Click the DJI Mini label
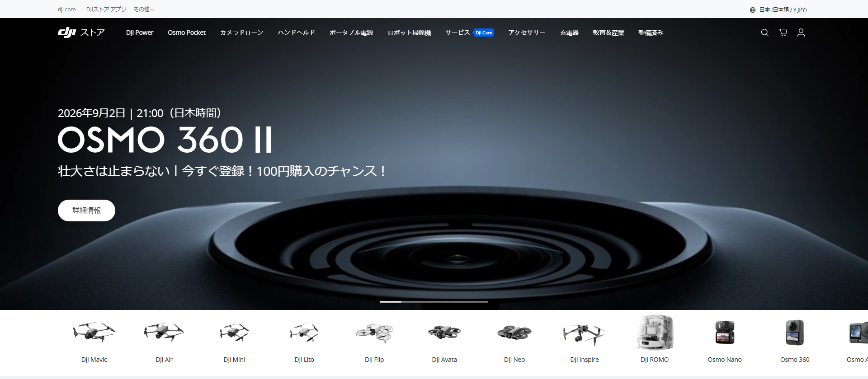Screen dimensions: 868x379 [x=234, y=360]
